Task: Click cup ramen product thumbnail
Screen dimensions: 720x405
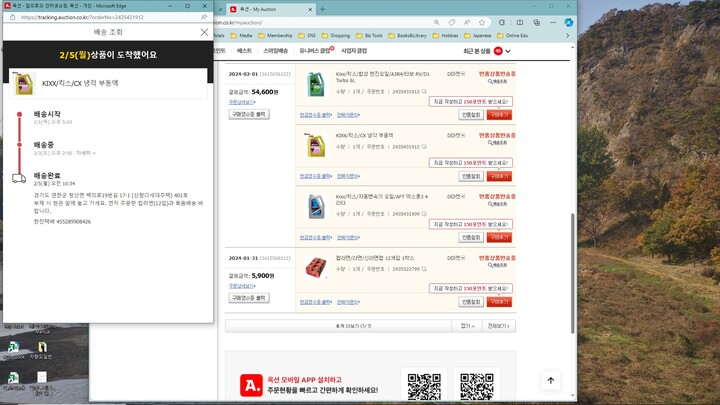Action: point(316,268)
